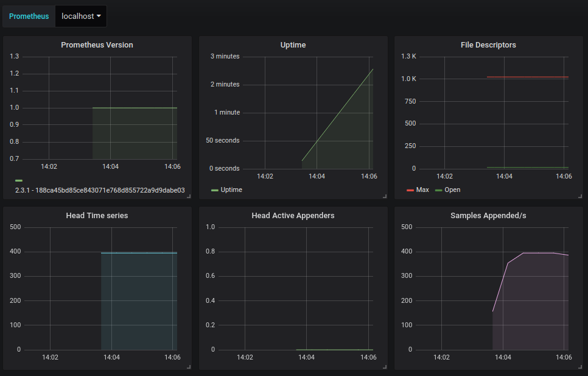Click resize handle of Head Time series panel
Viewport: 588px width, 376px height.
[189, 367]
